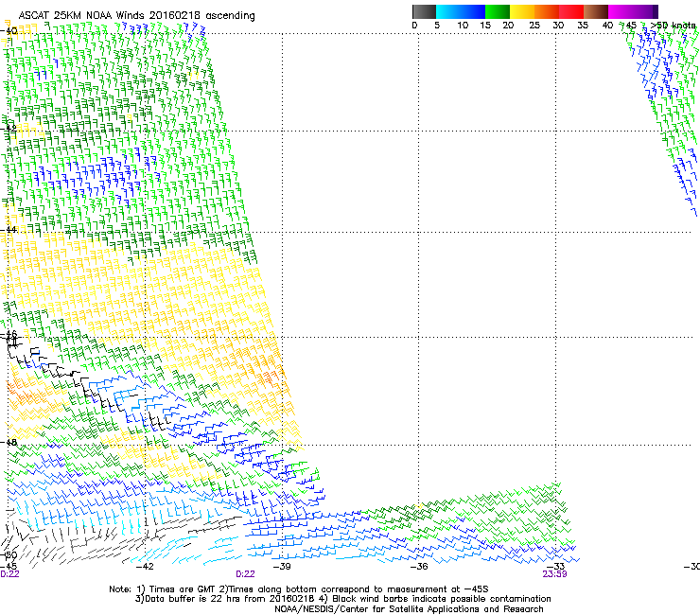Click the longitude axis label "-33"
This screenshot has height=615, width=700.
click(556, 567)
